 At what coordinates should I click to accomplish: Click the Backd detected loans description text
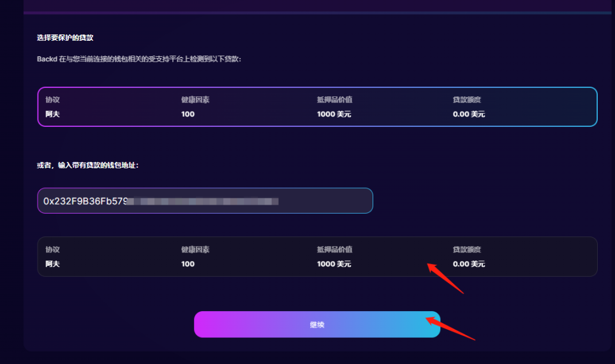139,59
